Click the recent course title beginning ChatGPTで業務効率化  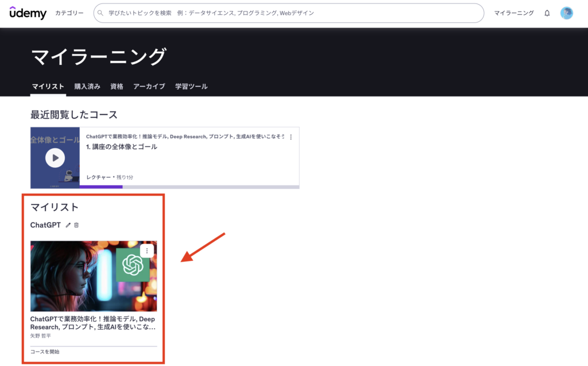point(185,137)
